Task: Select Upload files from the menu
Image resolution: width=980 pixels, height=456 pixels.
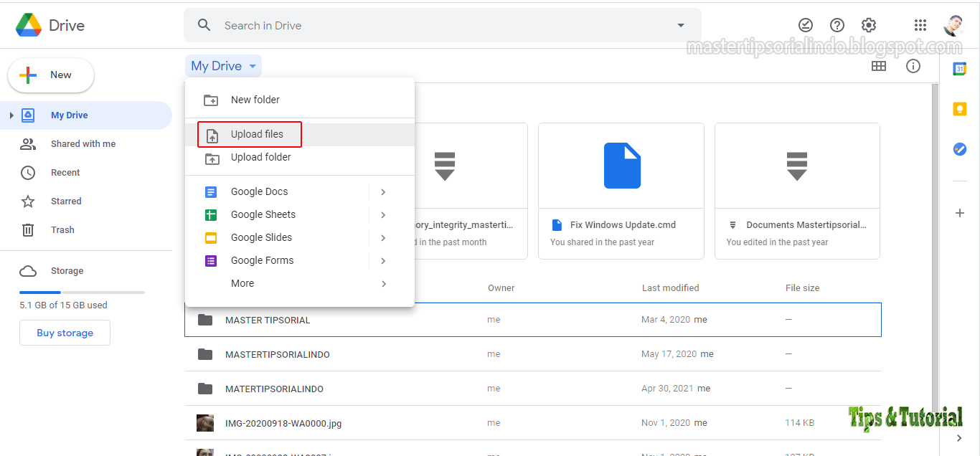Action: [249, 134]
